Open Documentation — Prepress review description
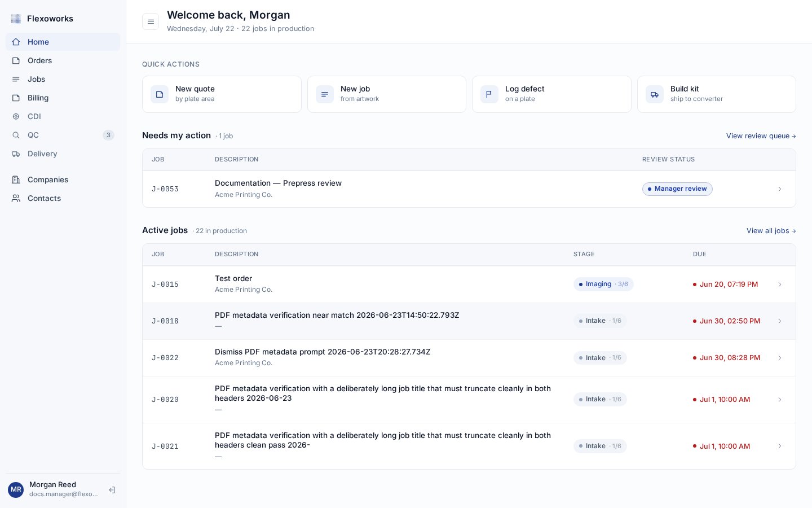The width and height of the screenshot is (812, 508). [278, 183]
